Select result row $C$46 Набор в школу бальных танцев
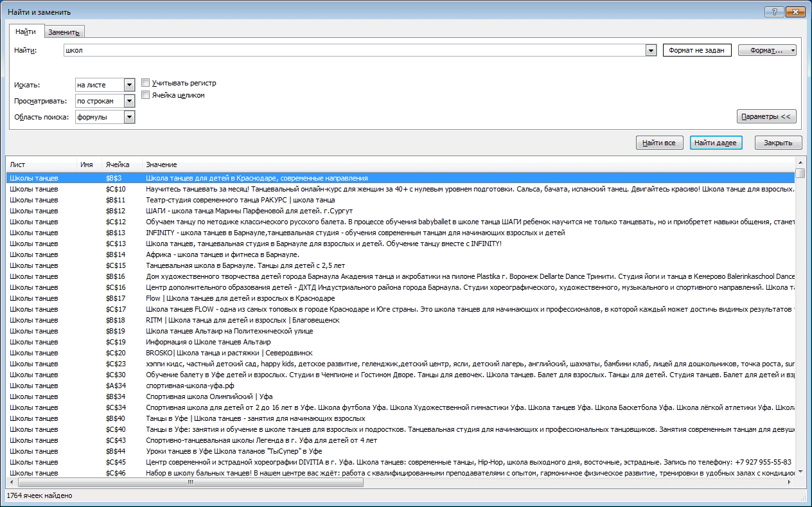Screen dimensions: 812x507 400,473
